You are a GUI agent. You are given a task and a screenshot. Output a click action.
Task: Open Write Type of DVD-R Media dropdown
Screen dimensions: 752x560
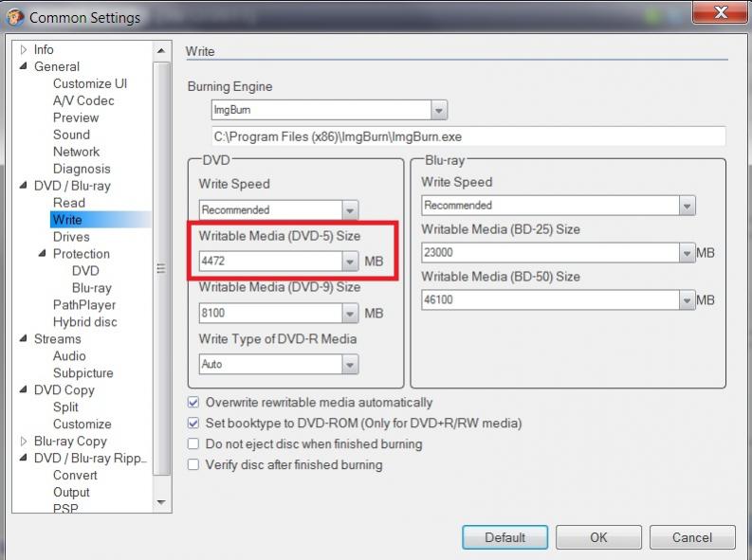(x=350, y=365)
